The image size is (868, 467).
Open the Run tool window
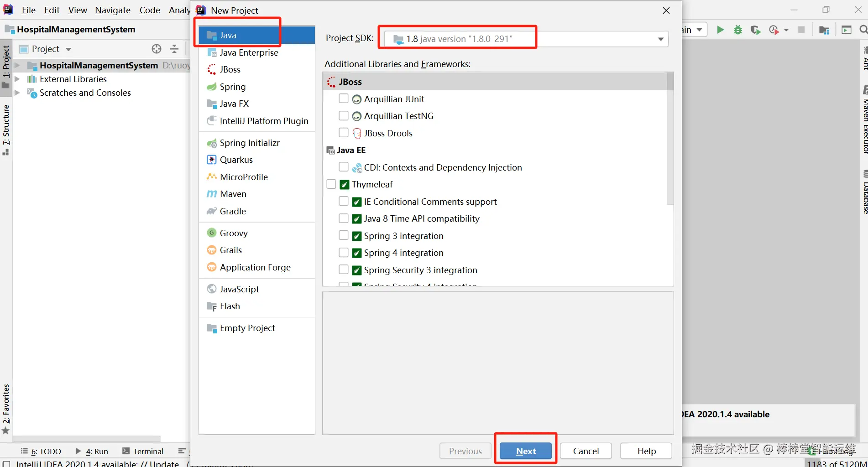(92, 451)
